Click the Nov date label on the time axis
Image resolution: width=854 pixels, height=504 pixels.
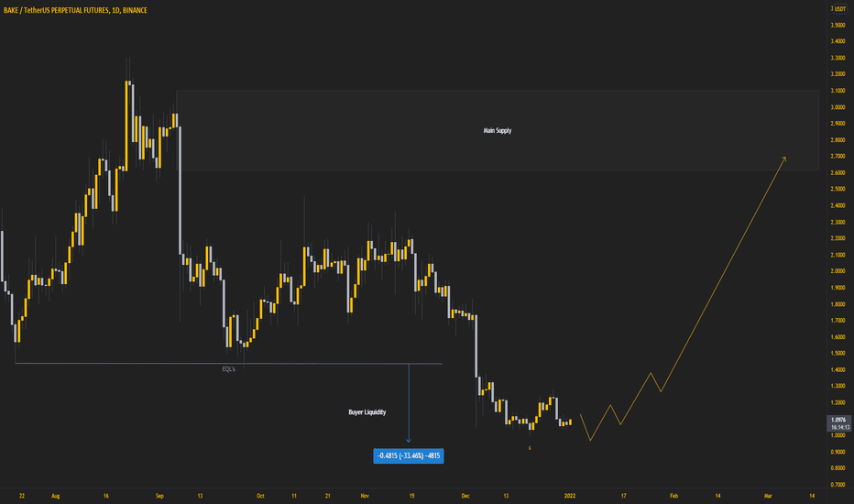click(365, 496)
